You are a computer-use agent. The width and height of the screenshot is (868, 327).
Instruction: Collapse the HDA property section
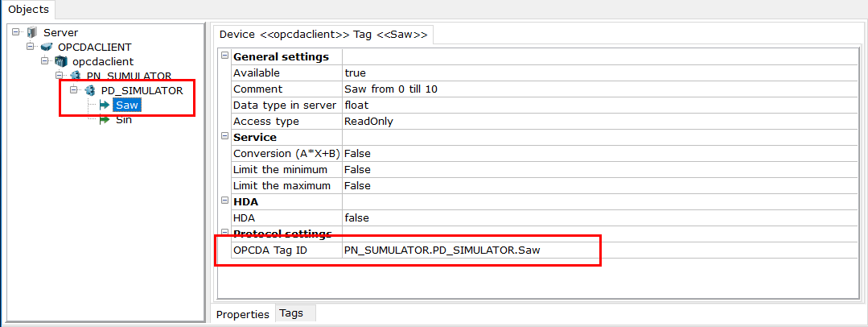[x=224, y=201]
